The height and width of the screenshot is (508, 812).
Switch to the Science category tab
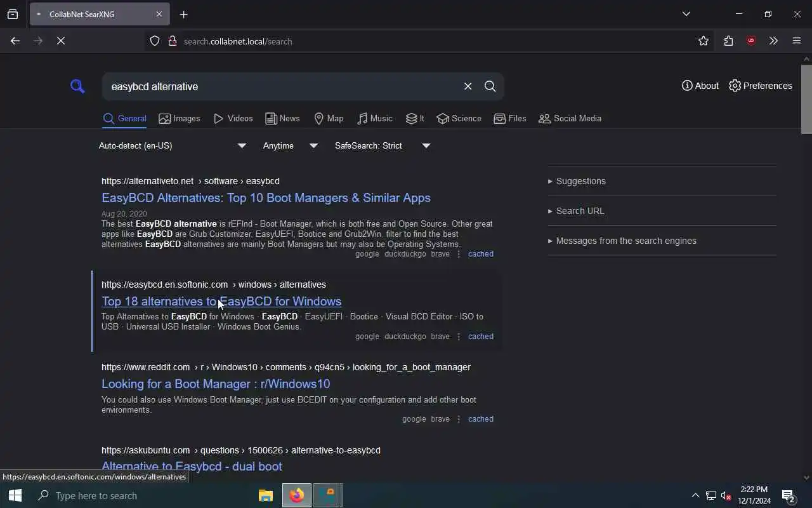[x=459, y=119]
